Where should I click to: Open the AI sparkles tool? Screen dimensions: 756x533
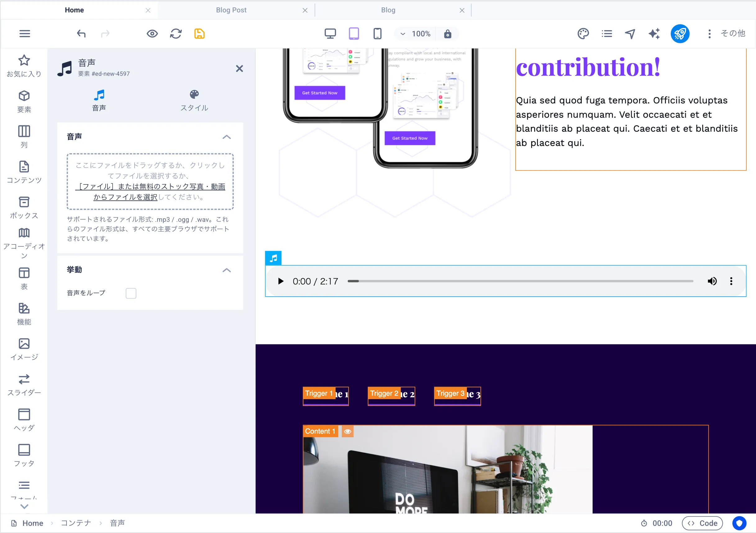click(x=654, y=34)
